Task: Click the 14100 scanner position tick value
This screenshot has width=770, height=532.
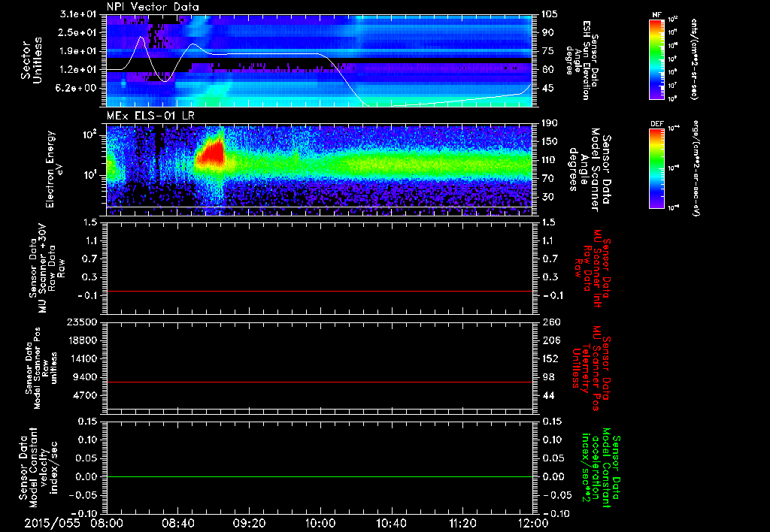Action: coord(81,358)
